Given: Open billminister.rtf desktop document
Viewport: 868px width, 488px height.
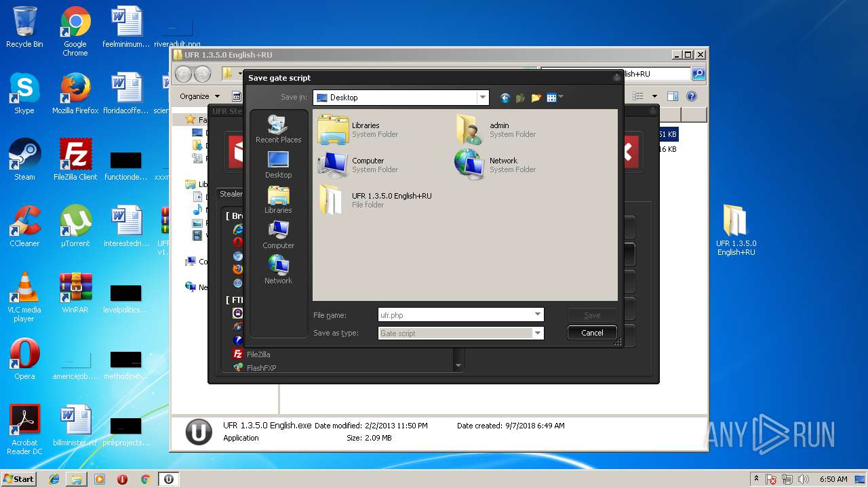Looking at the screenshot, I should [x=75, y=426].
